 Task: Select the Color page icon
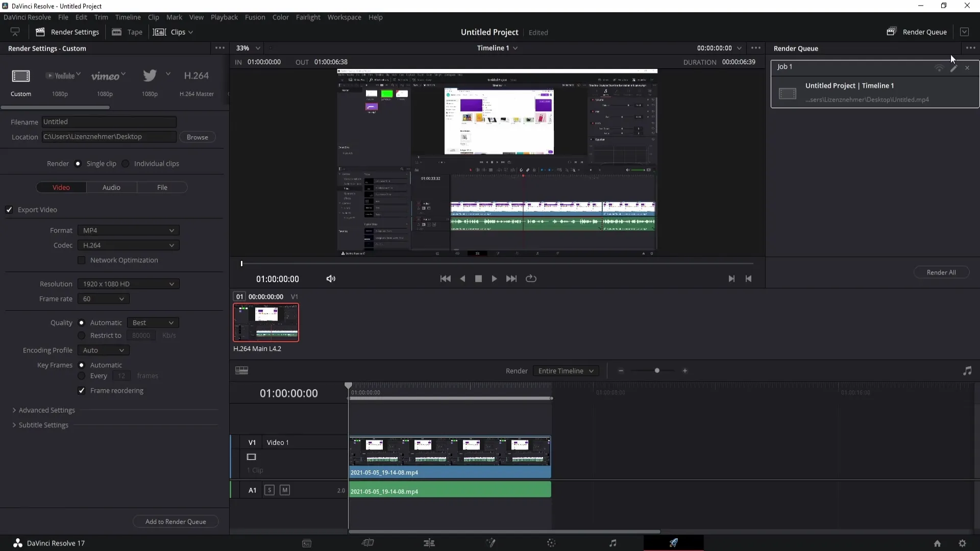coord(551,543)
